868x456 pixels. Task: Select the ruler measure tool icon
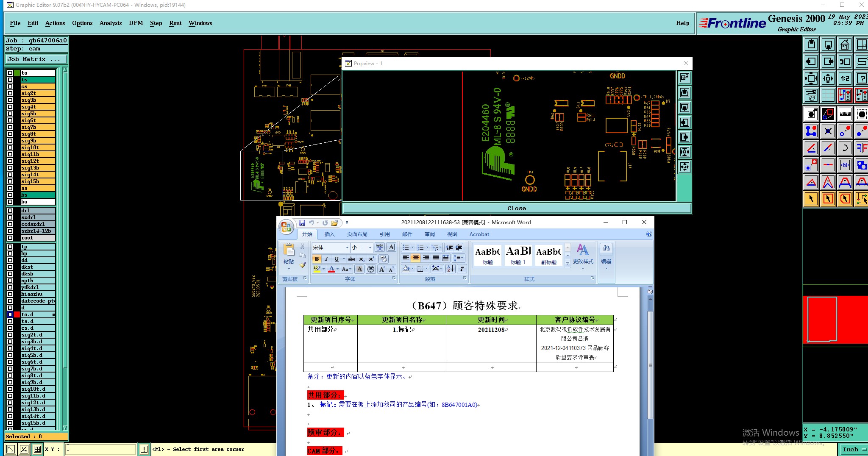click(845, 114)
